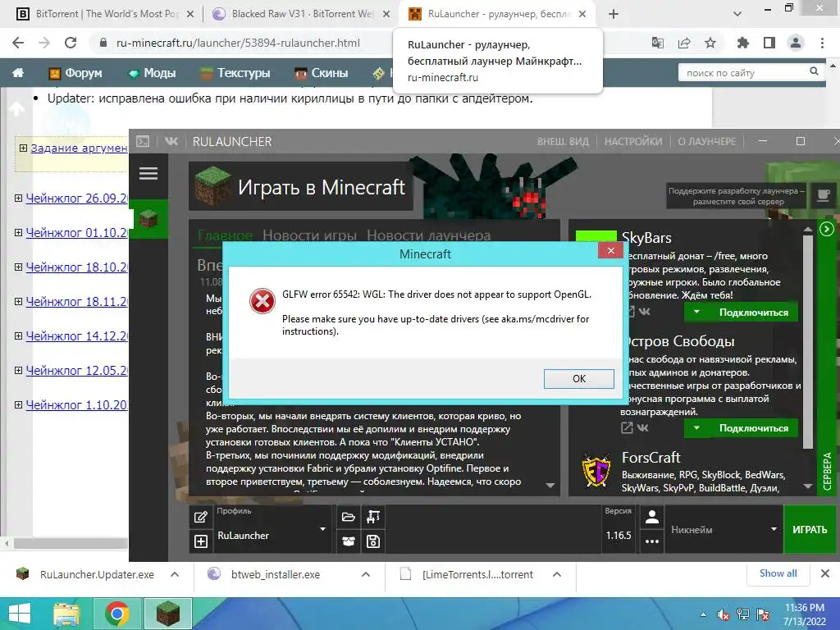Open the console icon in RuLauncher titlebar

(143, 141)
